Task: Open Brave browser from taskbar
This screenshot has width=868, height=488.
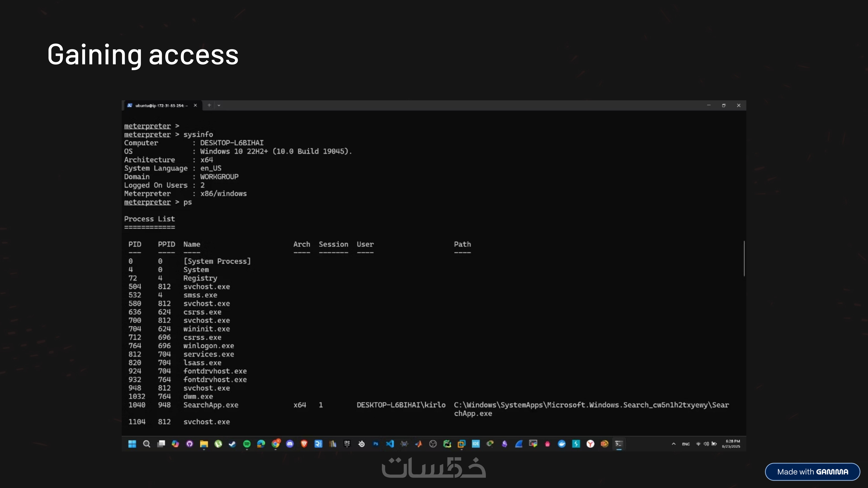Action: click(304, 444)
